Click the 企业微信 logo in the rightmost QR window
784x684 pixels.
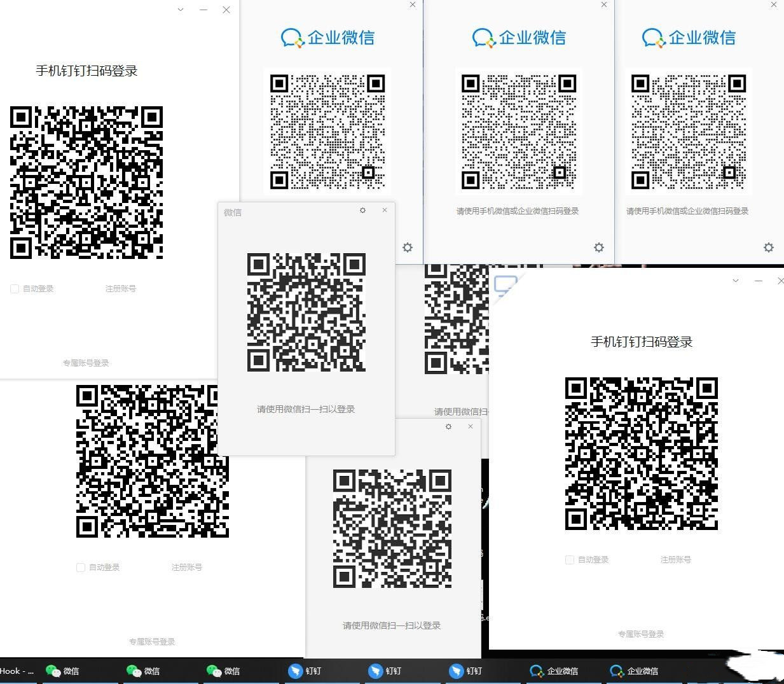[689, 38]
